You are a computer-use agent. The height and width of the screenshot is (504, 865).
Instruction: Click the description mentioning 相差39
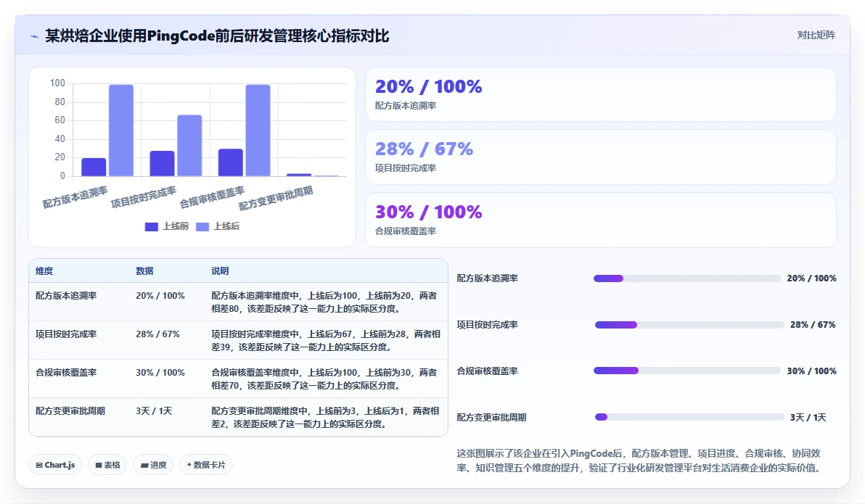tap(326, 341)
